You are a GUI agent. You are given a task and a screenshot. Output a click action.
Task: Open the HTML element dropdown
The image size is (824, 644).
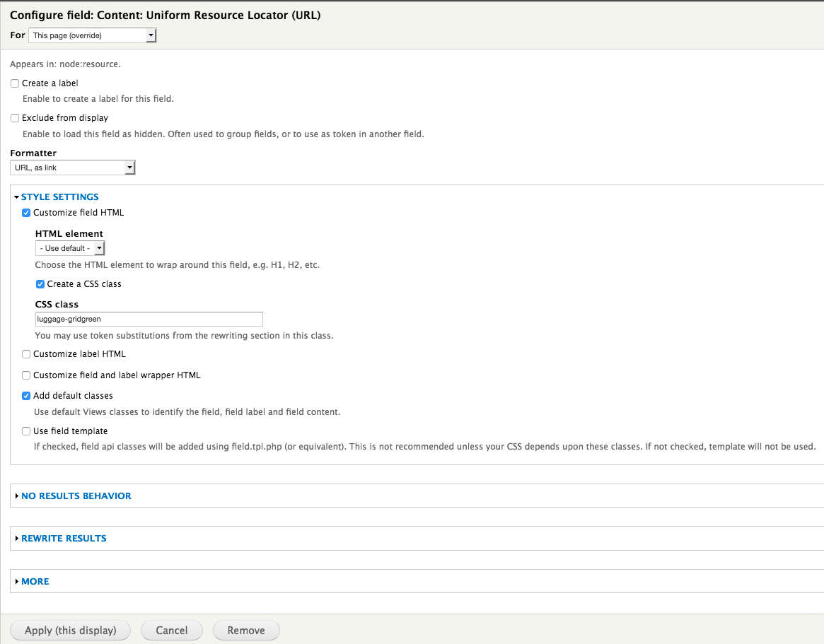click(x=70, y=248)
